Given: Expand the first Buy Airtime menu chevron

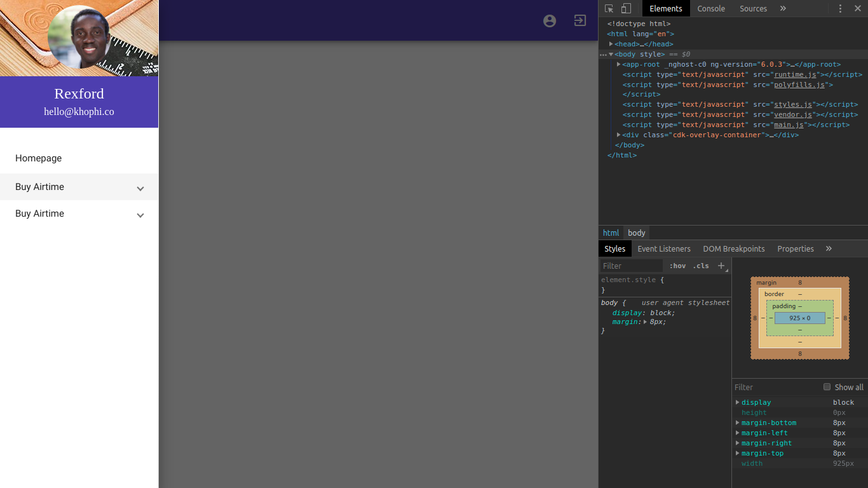Looking at the screenshot, I should [140, 188].
